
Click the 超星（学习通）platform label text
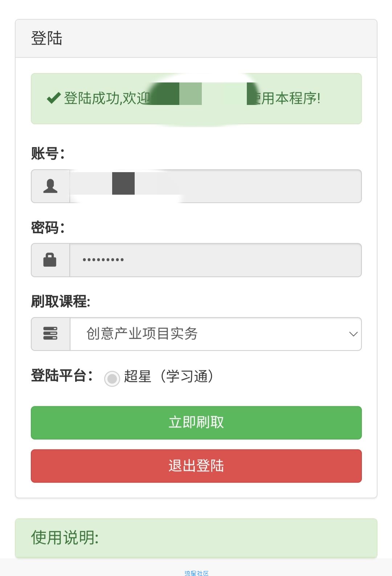169,377
